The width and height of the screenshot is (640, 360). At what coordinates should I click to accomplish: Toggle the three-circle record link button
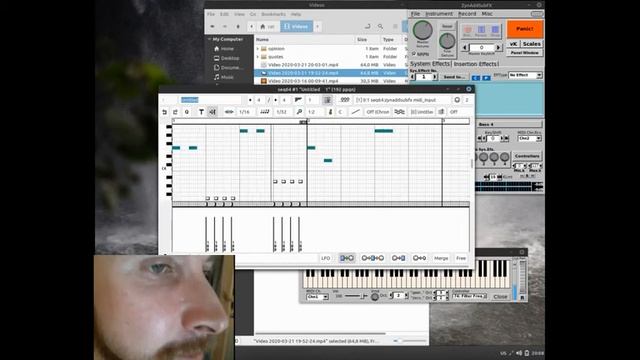coord(373,258)
